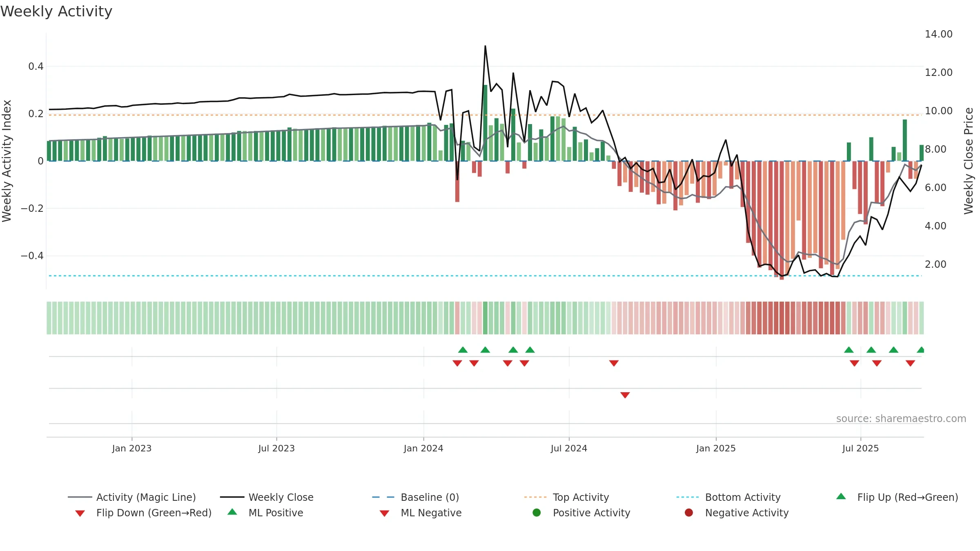
Task: Click the Negative Activity legend red circle
Action: click(689, 513)
